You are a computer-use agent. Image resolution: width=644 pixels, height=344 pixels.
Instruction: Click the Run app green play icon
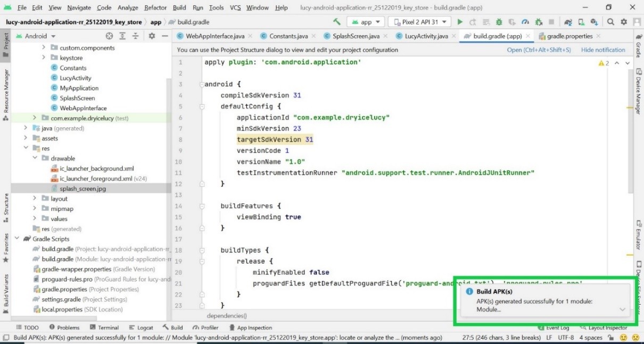tap(460, 22)
